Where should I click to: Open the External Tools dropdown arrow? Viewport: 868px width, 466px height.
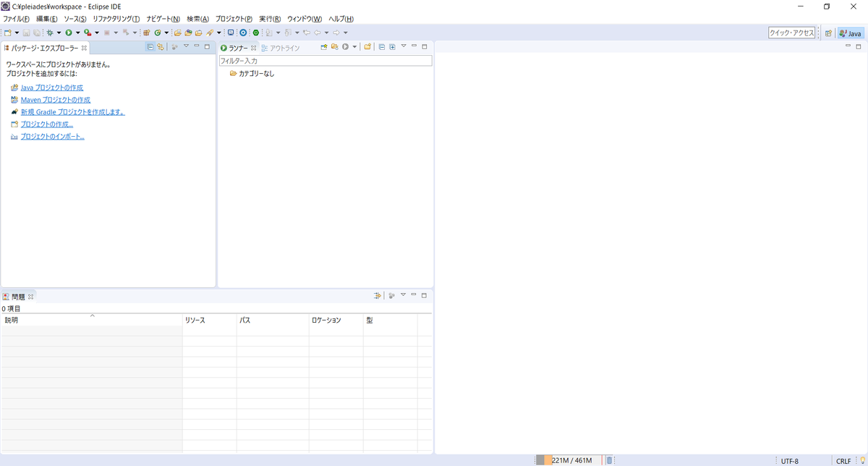point(97,33)
